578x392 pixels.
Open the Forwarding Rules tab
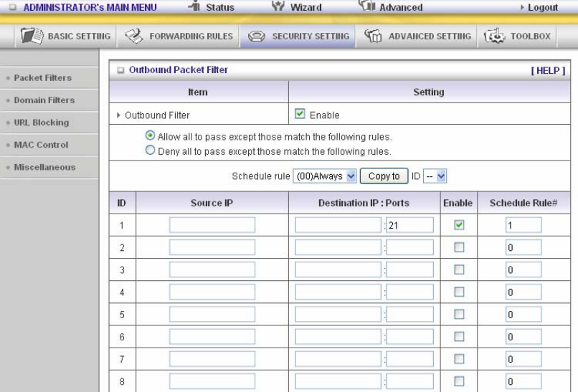tap(178, 36)
